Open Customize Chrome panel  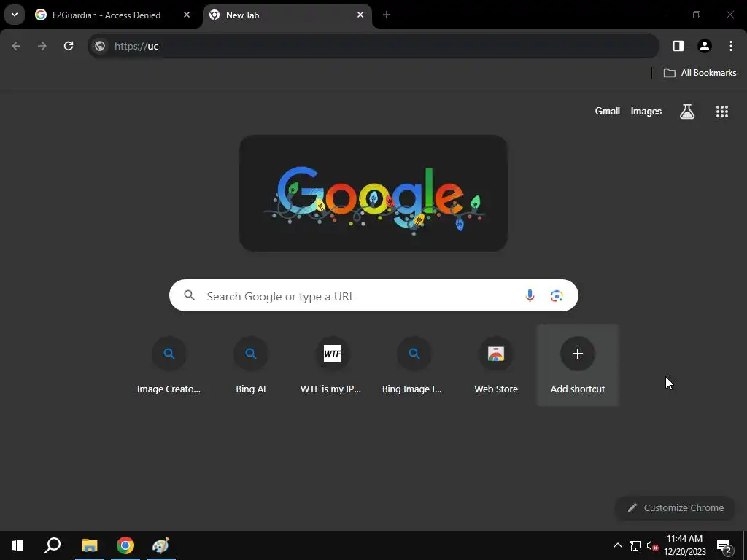pos(676,508)
